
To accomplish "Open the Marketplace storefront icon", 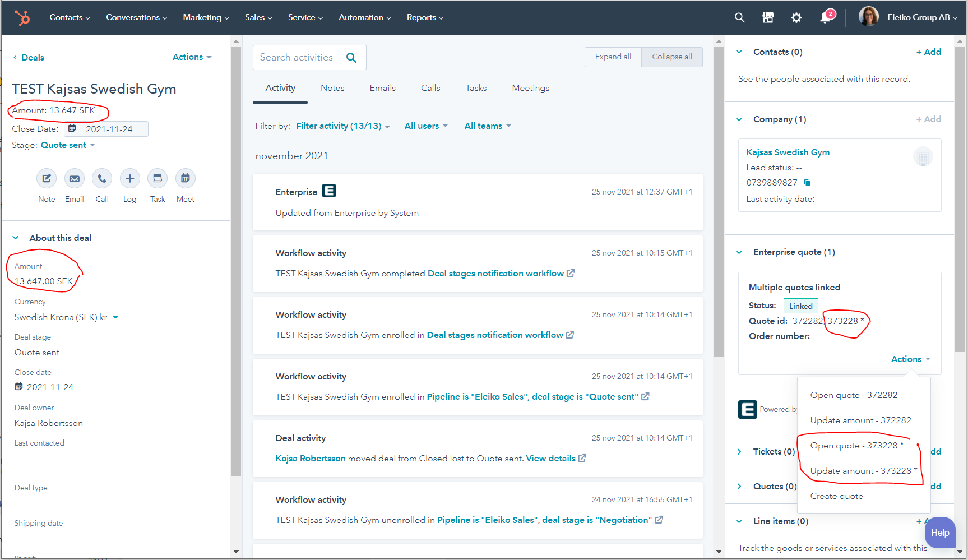I will pyautogui.click(x=768, y=18).
